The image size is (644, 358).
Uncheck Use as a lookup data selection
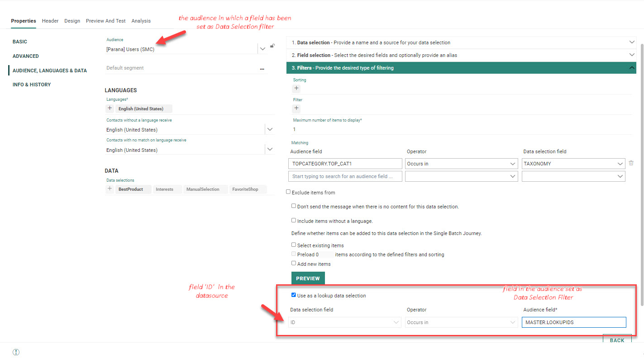point(294,295)
